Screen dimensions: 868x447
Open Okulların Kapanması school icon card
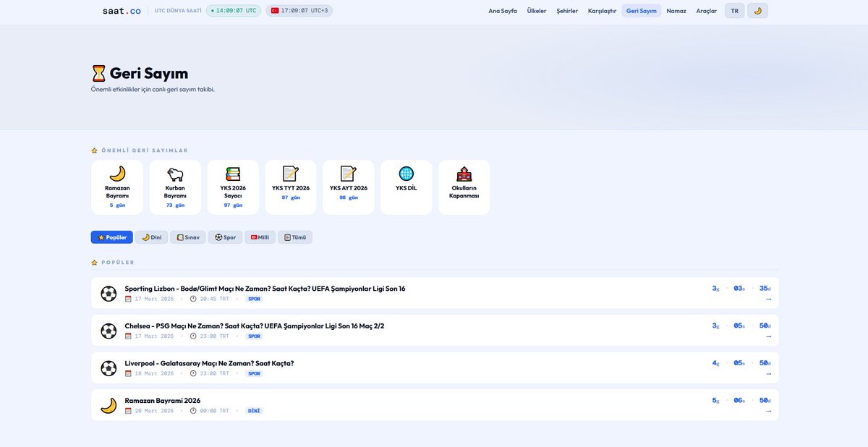pos(464,174)
